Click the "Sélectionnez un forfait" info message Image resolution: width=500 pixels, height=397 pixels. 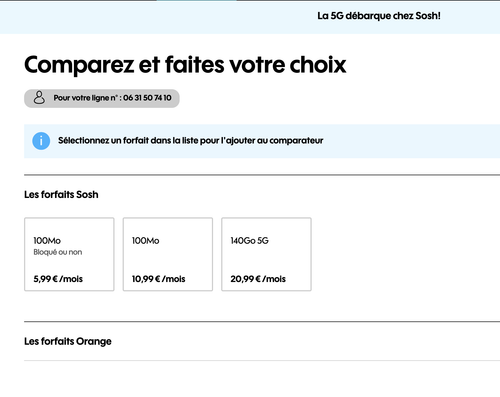coord(191,141)
